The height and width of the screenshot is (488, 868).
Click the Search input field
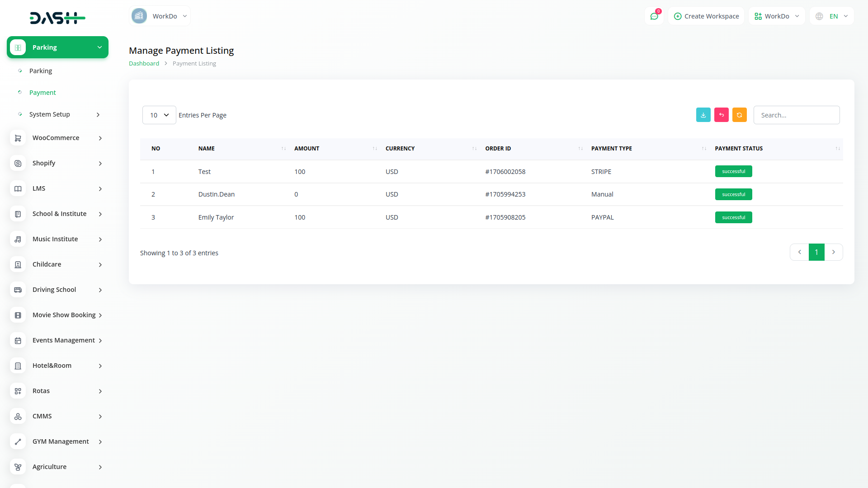coord(796,115)
